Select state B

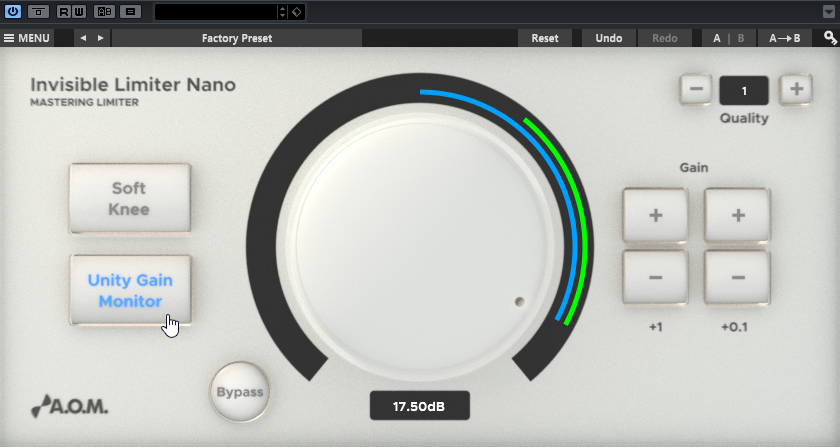tap(741, 38)
